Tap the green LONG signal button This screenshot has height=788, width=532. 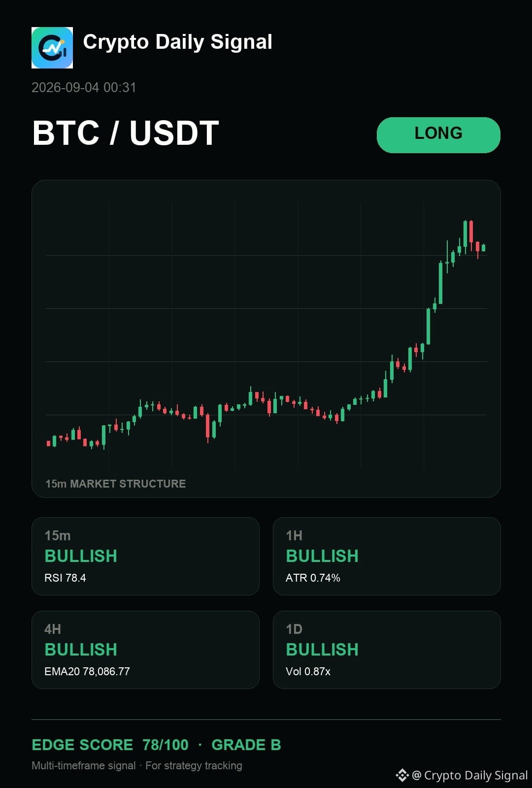438,135
